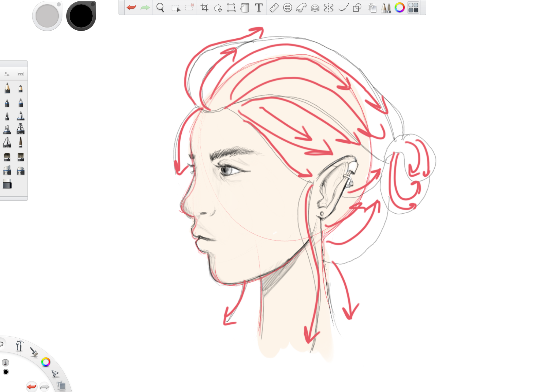
Task: Click the brush palette bottom resize handle
Action: (14, 198)
